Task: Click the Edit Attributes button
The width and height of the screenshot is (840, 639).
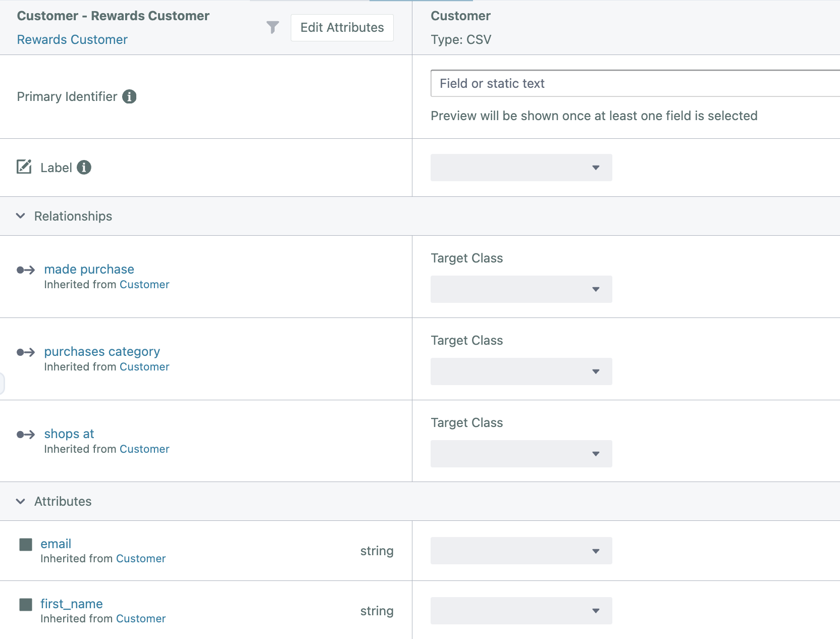Action: pos(342,28)
